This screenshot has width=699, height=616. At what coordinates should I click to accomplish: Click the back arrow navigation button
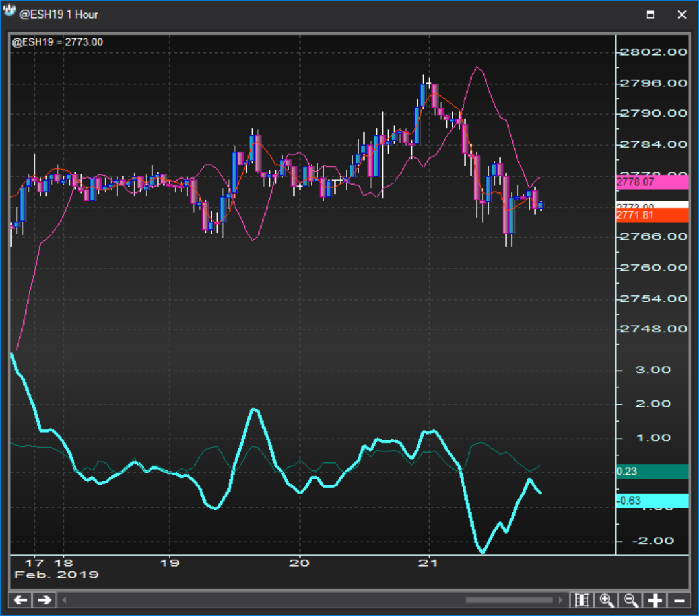pyautogui.click(x=21, y=600)
